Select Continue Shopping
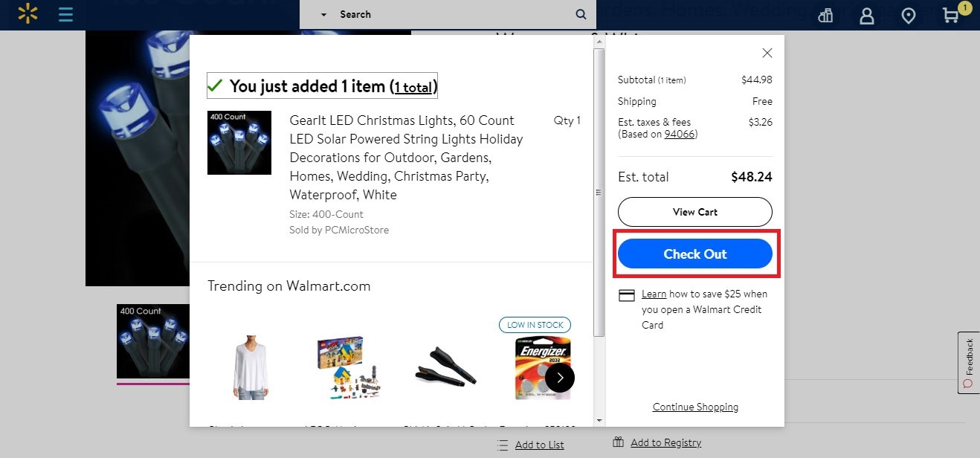 point(694,407)
